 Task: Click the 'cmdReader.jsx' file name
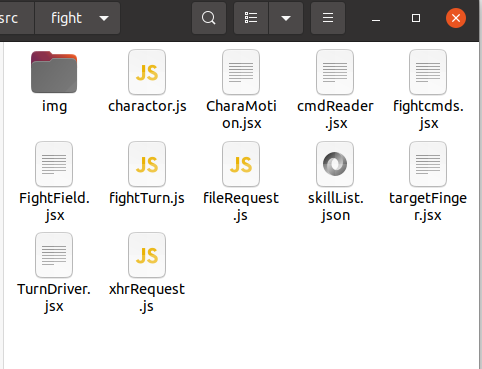tap(335, 115)
